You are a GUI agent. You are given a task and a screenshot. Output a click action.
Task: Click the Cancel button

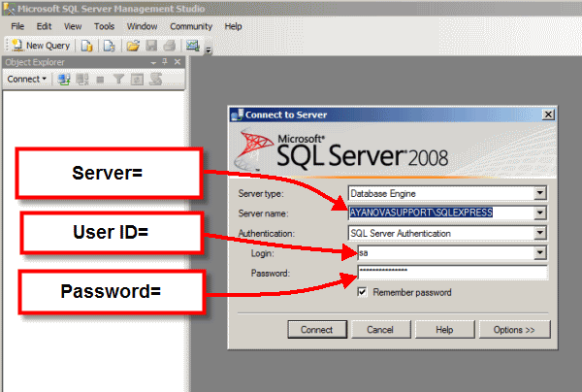[380, 330]
